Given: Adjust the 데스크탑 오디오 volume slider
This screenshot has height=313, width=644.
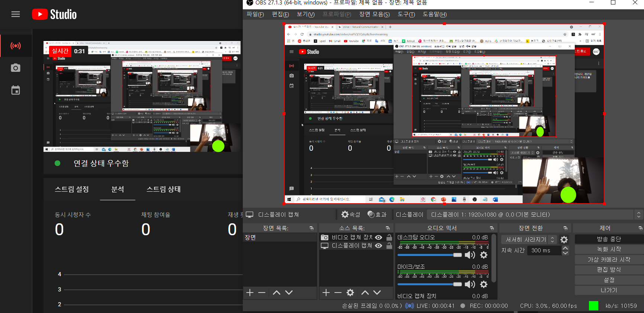Looking at the screenshot, I should coord(429,255).
